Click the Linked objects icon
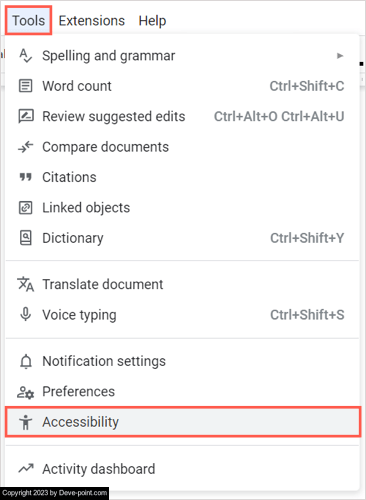 pyautogui.click(x=26, y=208)
